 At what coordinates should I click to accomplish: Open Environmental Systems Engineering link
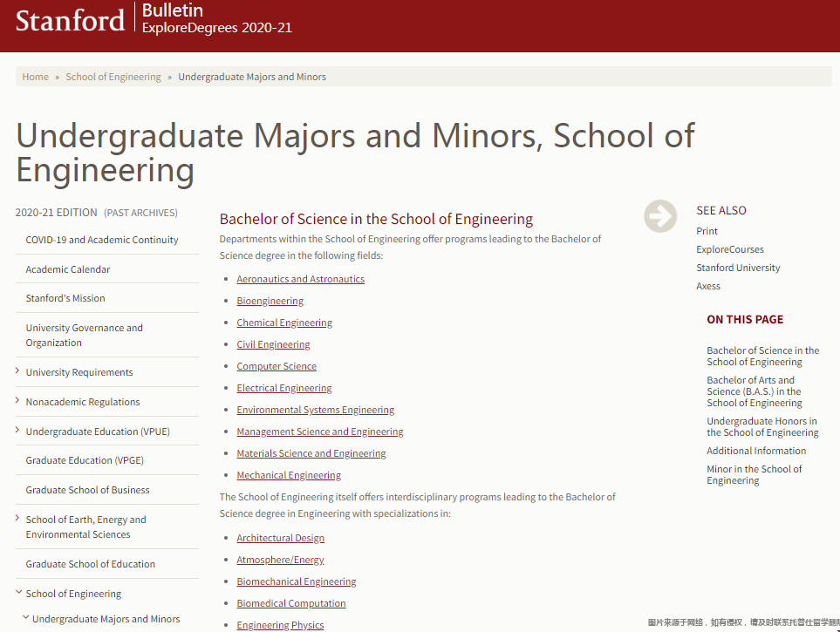[316, 410]
